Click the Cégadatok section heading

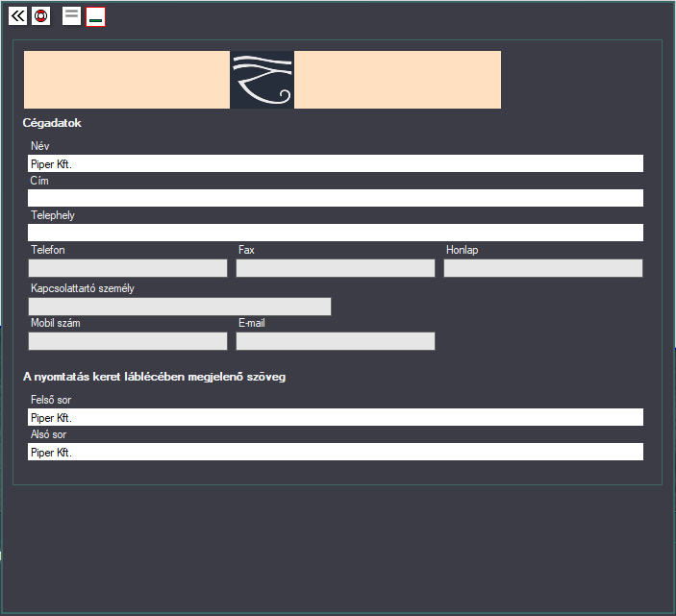coord(52,123)
